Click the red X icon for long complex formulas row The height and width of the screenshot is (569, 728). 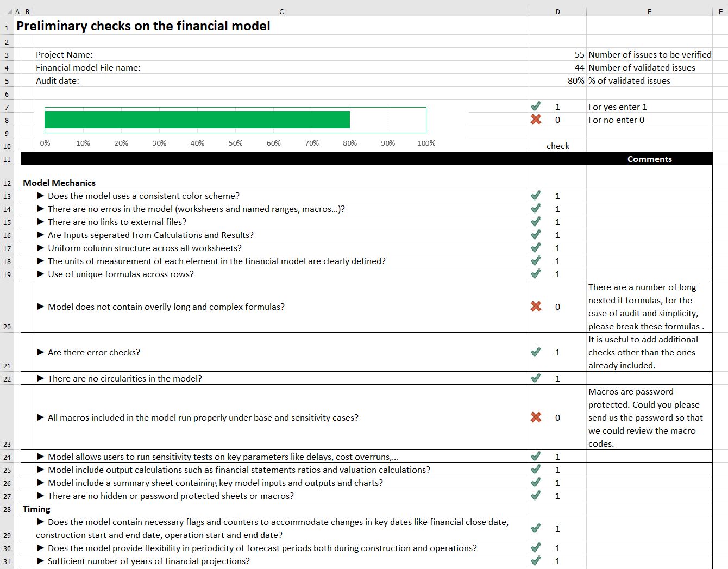coord(536,307)
